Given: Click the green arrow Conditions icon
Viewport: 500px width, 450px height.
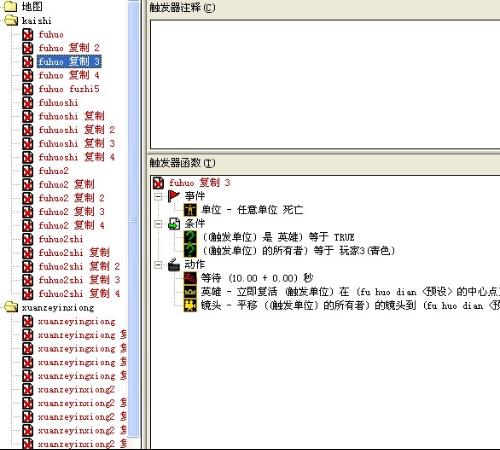Looking at the screenshot, I should point(174,224).
